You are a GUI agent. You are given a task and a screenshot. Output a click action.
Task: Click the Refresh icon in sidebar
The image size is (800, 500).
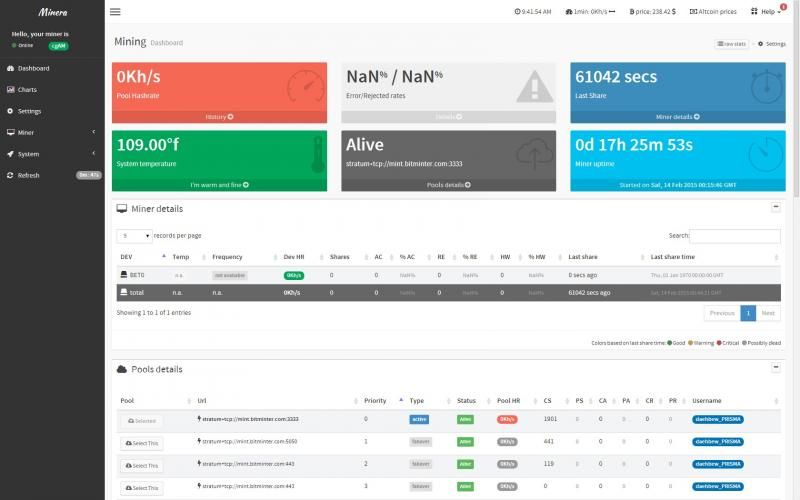(10, 175)
